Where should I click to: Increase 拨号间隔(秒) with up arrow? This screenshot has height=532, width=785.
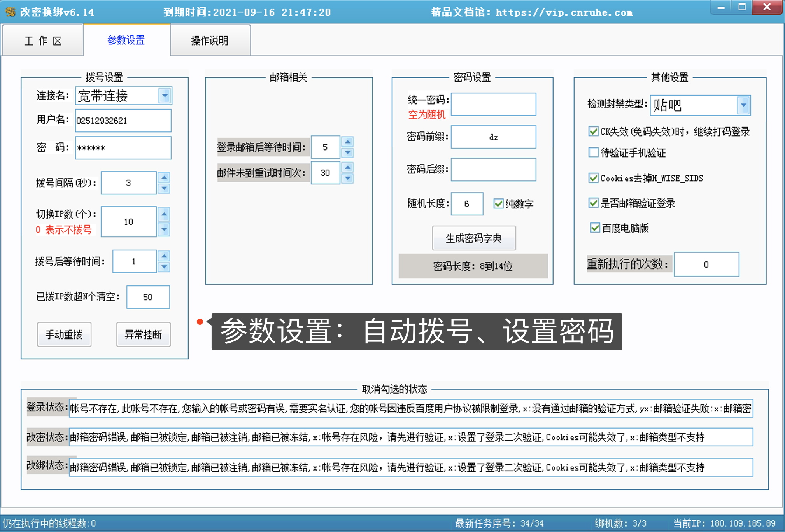click(164, 178)
